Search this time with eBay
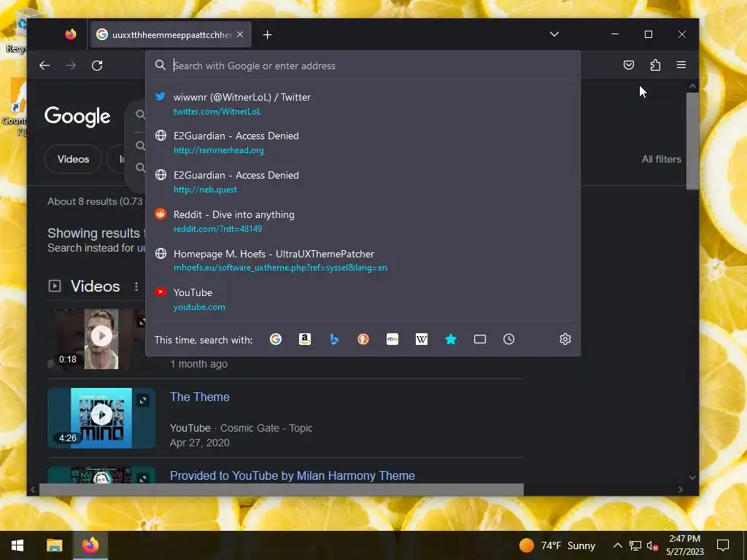Screen dimensions: 747x560 (x=392, y=339)
